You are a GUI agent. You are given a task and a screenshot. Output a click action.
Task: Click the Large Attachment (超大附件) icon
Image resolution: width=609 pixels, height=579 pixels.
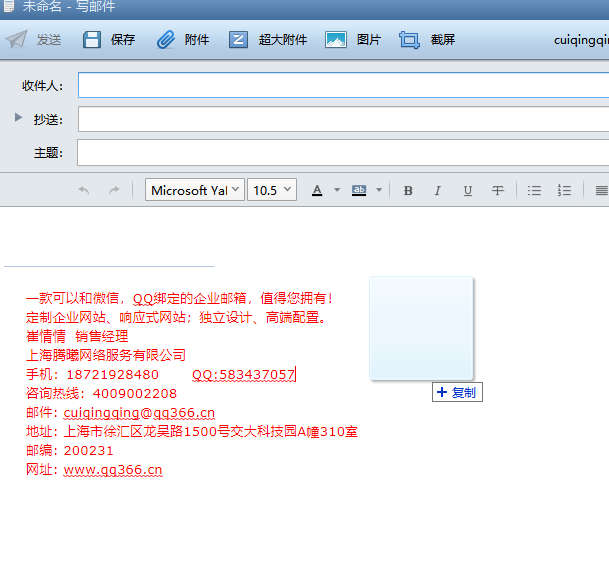tap(238, 40)
